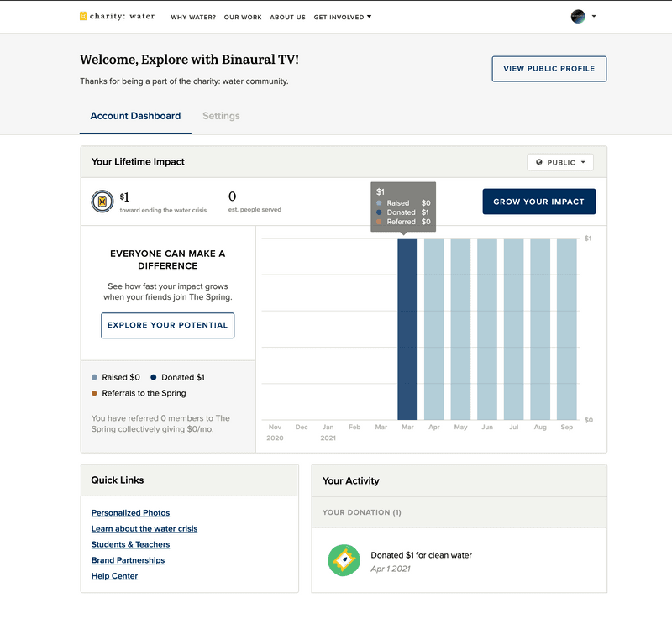Viewport: 672px width, 619px height.
Task: Follow the Students & Teachers link
Action: point(130,544)
